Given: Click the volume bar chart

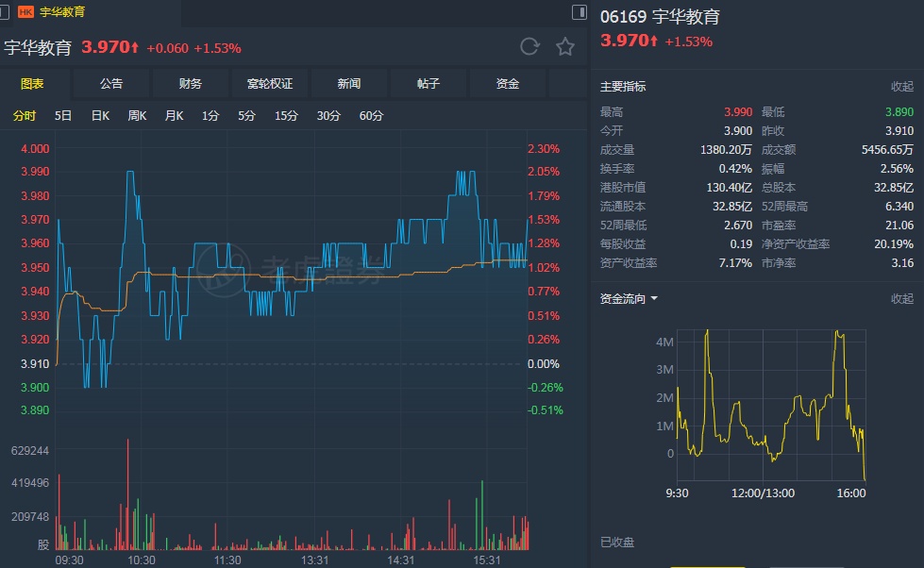Looking at the screenshot, I should point(292,495).
